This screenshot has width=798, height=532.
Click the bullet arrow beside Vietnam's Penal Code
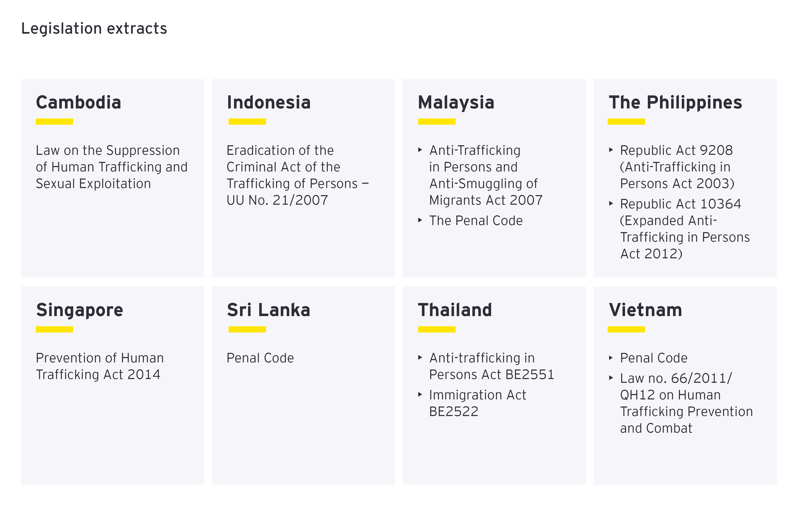point(611,357)
